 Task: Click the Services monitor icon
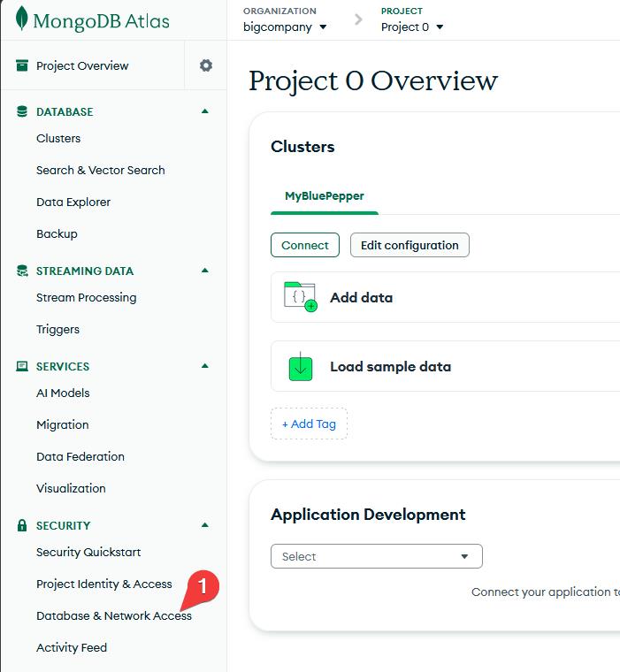pyautogui.click(x=22, y=366)
